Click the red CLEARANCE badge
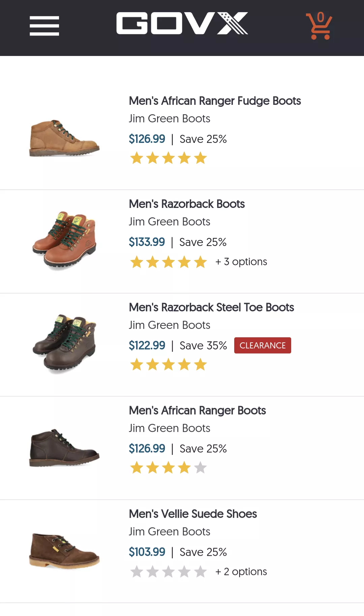 [x=263, y=345]
